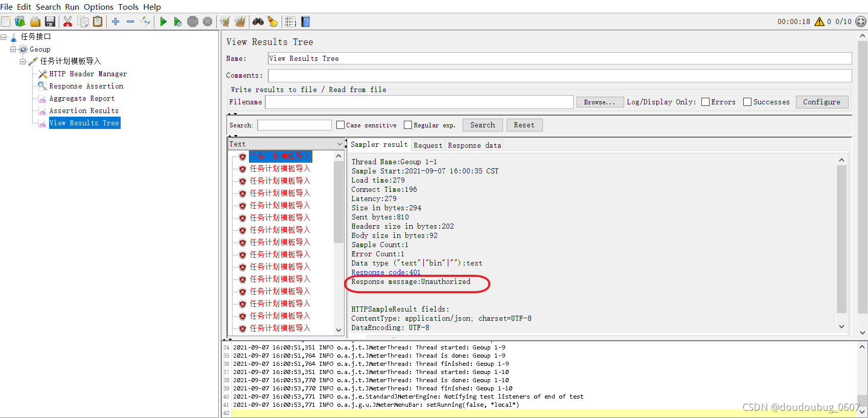Stop the running test
Viewport: 868px width, 418px height.
pos(193,21)
